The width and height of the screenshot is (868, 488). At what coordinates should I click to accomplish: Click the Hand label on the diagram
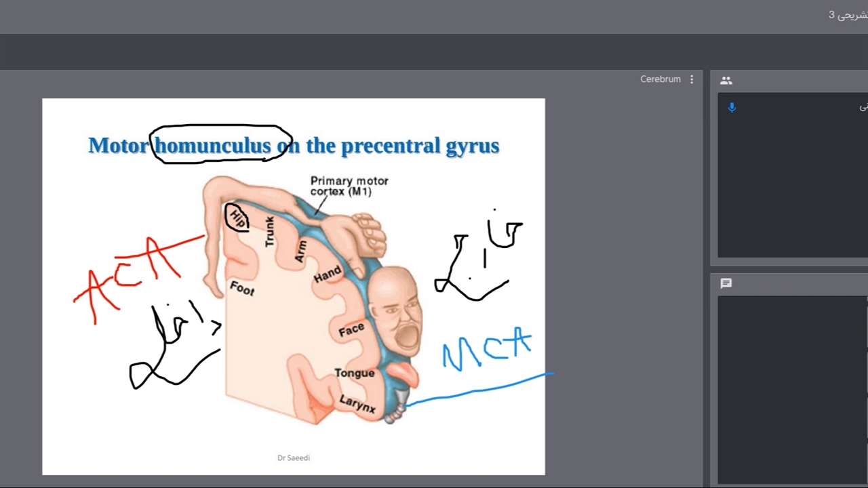pos(327,274)
